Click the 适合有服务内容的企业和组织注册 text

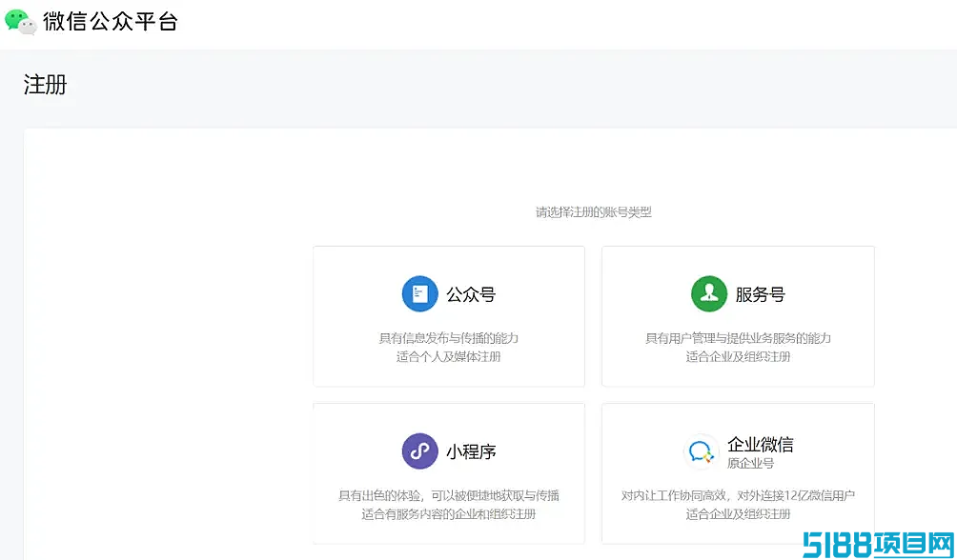pos(449,513)
